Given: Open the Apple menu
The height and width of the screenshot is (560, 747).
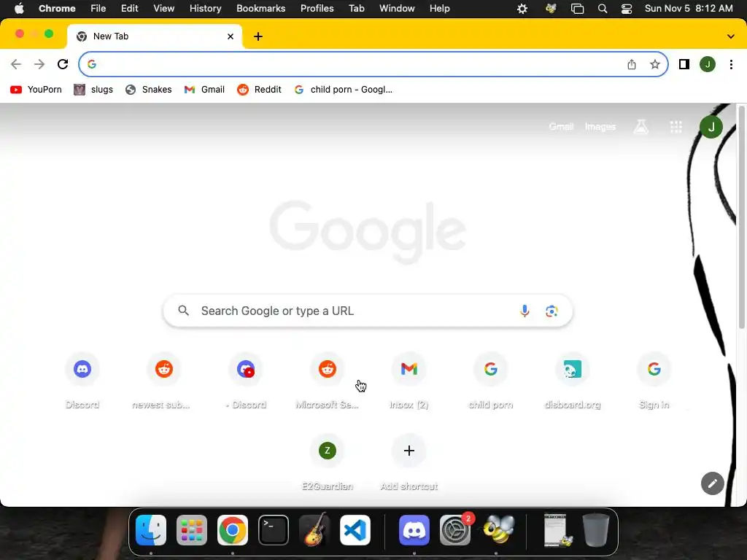Looking at the screenshot, I should [x=19, y=9].
